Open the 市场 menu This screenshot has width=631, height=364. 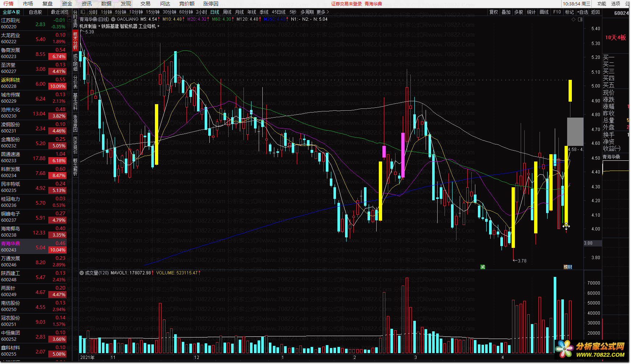(28, 4)
